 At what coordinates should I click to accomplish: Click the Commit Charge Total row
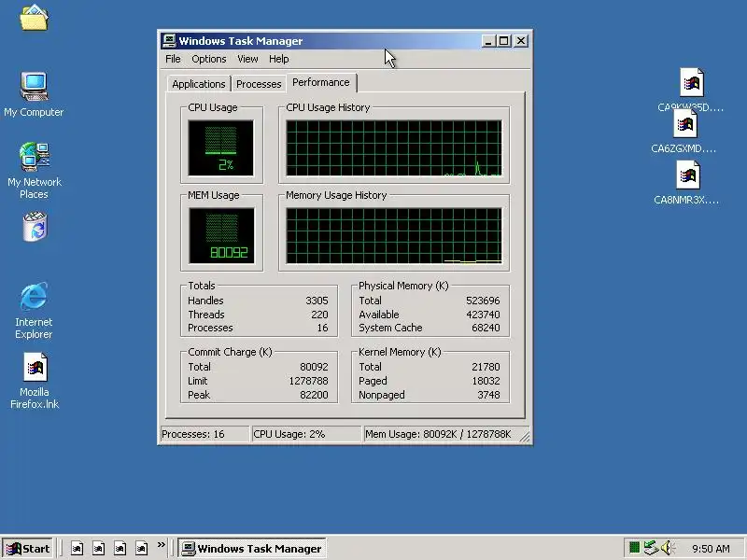(x=258, y=367)
